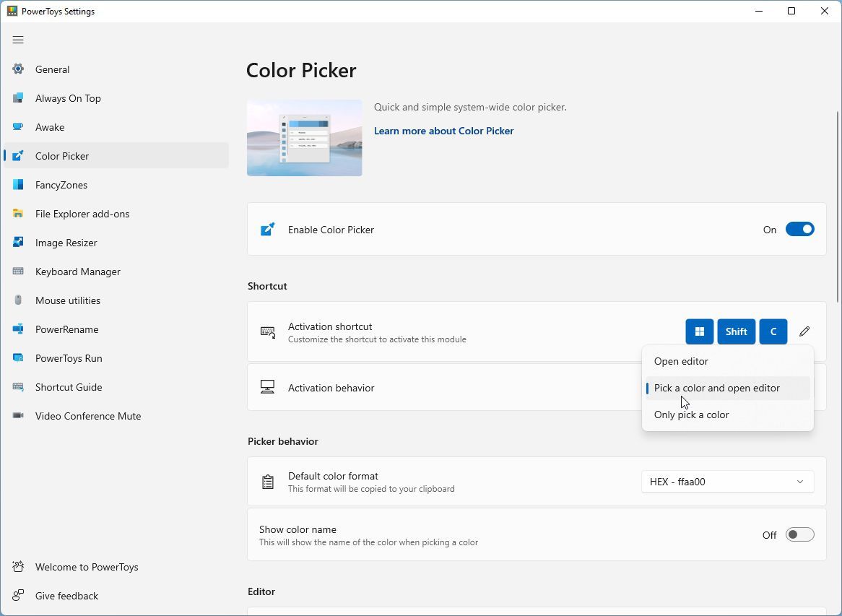Open the Default color format dropdown
Viewport: 842px width, 616px height.
click(727, 481)
